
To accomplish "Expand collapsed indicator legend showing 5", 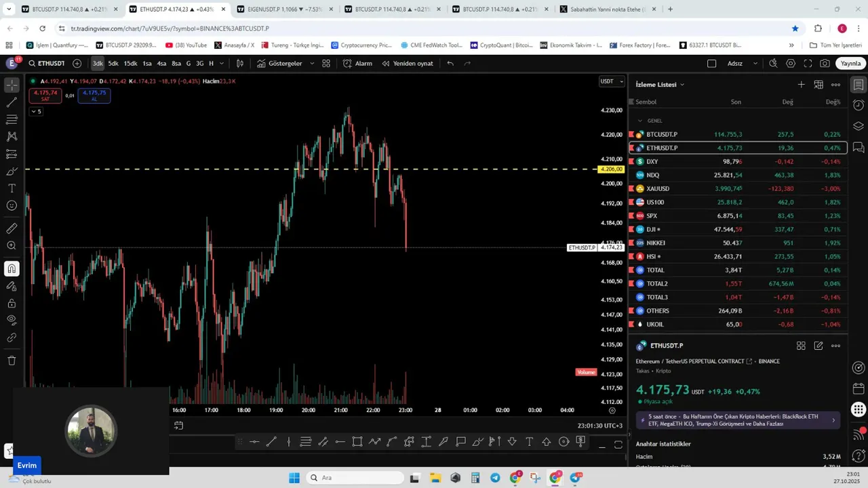I will 35,111.
